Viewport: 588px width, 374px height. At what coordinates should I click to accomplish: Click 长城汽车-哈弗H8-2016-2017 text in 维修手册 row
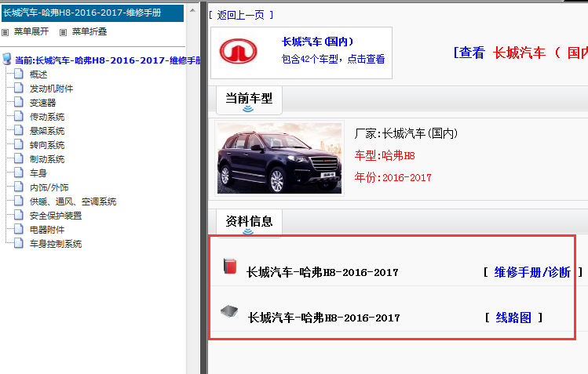[x=323, y=272]
